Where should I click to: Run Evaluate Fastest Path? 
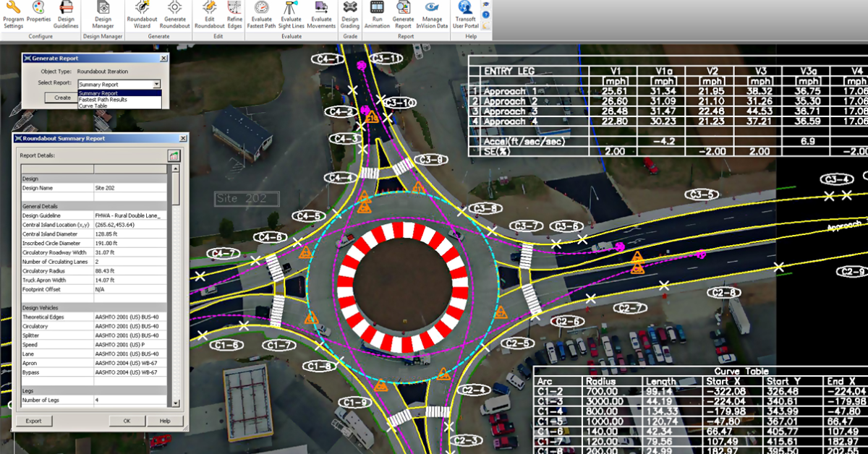(x=261, y=15)
